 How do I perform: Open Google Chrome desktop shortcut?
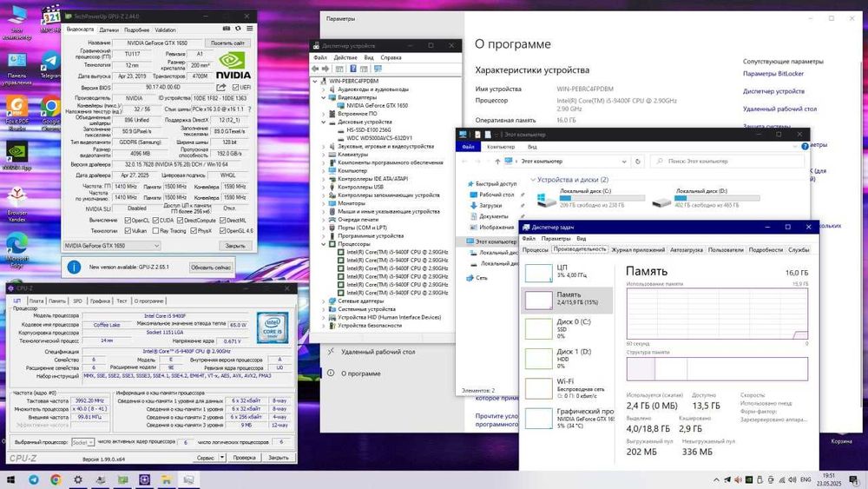click(50, 114)
